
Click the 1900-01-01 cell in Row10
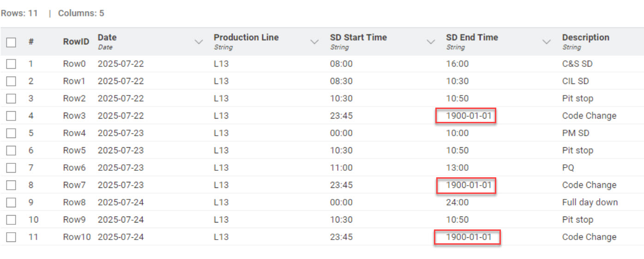click(467, 237)
